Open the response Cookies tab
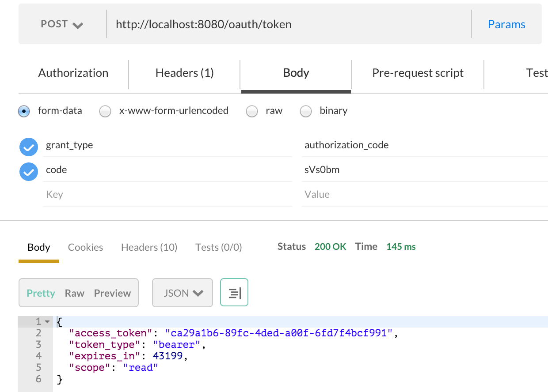Image resolution: width=548 pixels, height=392 pixels. 85,248
